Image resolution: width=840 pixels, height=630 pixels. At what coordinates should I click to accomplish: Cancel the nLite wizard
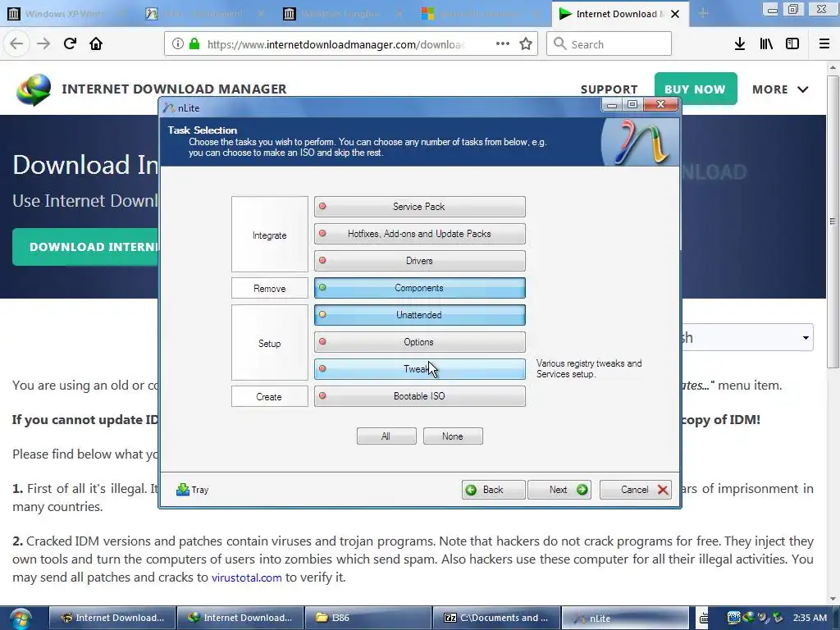click(x=636, y=490)
